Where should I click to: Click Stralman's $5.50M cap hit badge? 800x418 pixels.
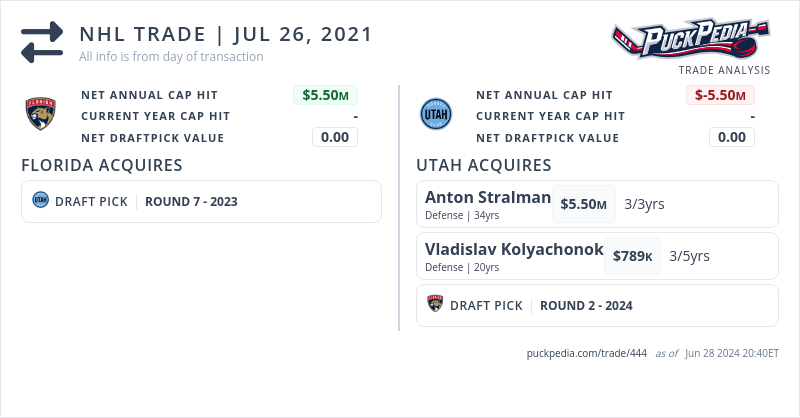[x=583, y=204]
